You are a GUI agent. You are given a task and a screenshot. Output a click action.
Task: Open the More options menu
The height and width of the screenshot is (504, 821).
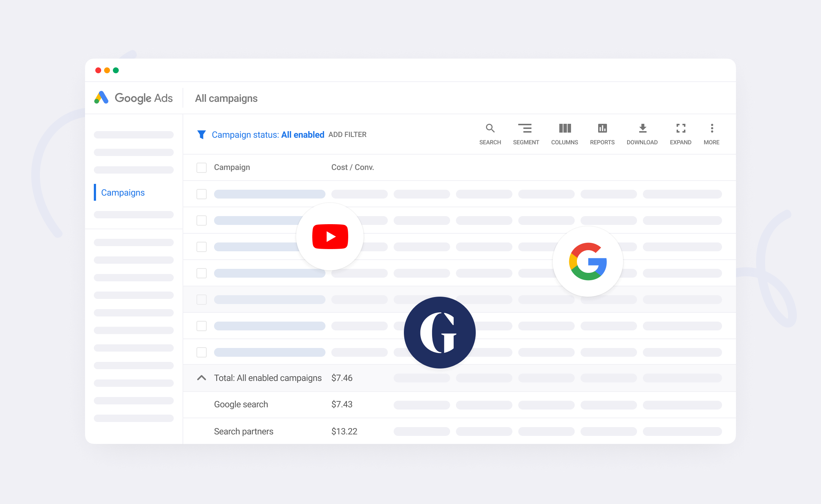[x=711, y=129]
